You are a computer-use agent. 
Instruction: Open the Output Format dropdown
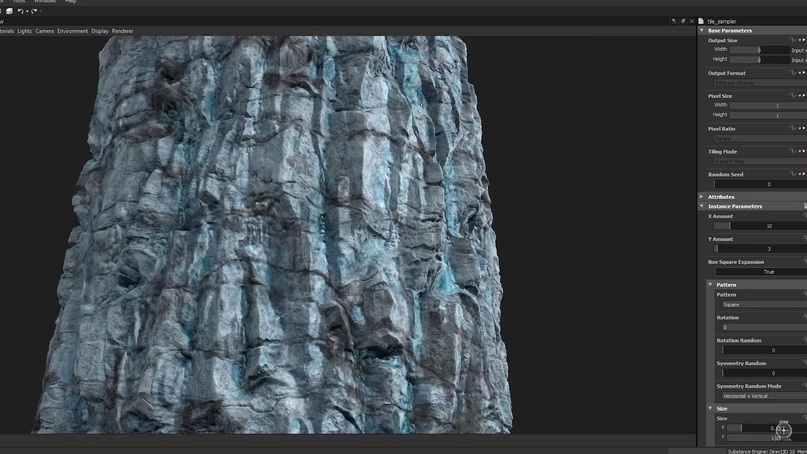[x=760, y=83]
